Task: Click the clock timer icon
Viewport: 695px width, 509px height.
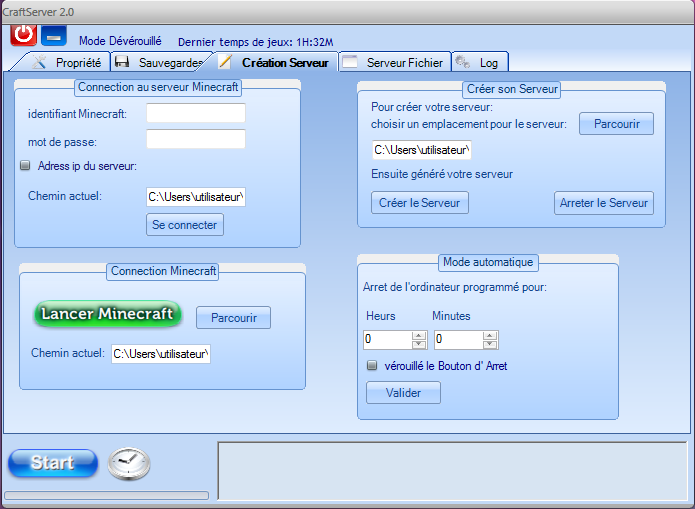Action: coord(129,464)
